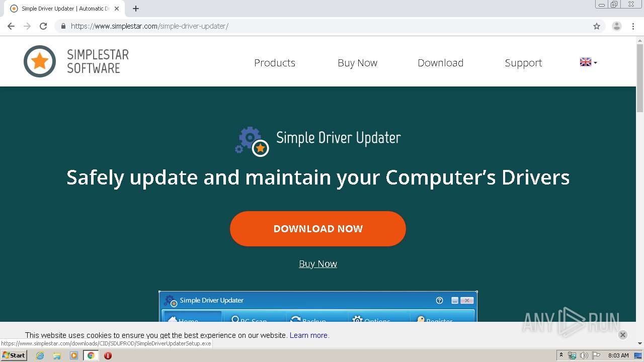Open the Chrome three-dot menu
The image size is (644, 362).
tap(633, 26)
